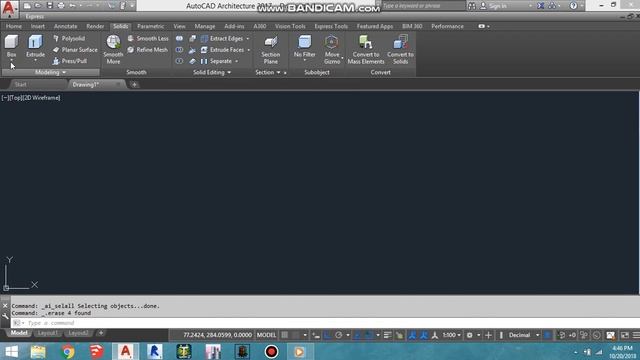Click Convert to Mass Elements

click(x=366, y=49)
